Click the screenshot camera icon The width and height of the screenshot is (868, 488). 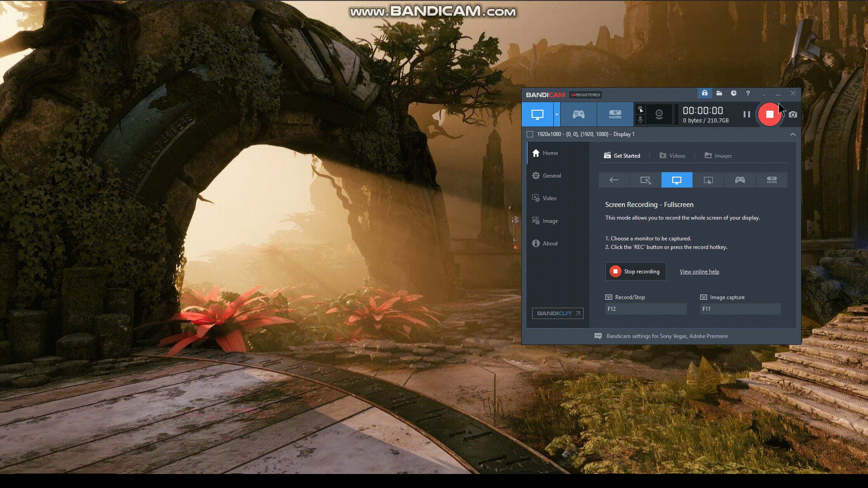793,115
